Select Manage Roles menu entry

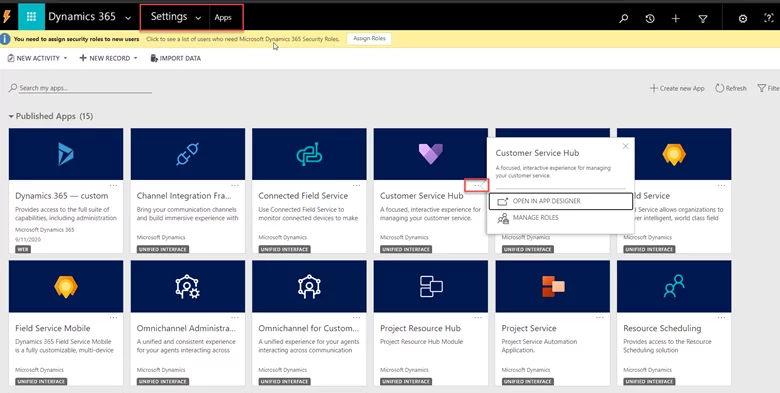click(x=561, y=218)
